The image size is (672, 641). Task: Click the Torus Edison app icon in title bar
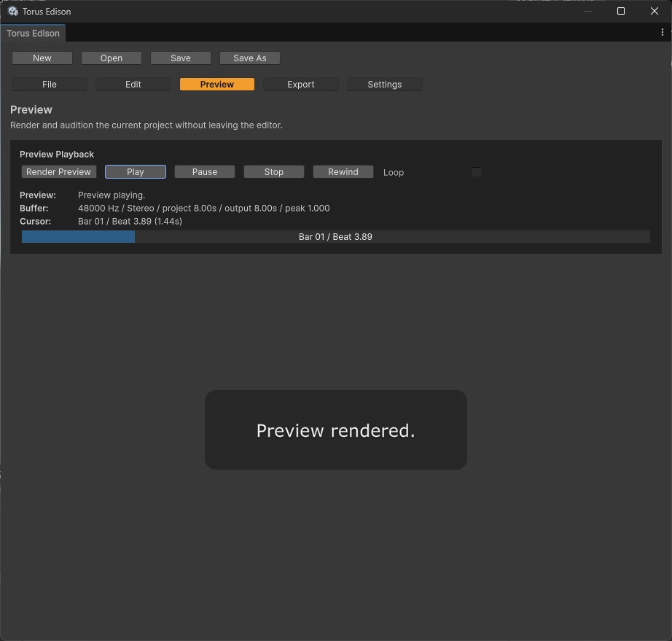tap(13, 11)
